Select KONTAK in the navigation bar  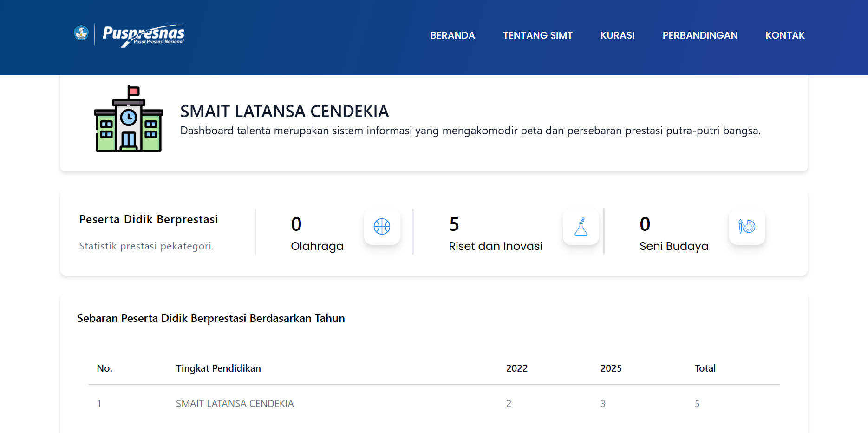tap(785, 35)
